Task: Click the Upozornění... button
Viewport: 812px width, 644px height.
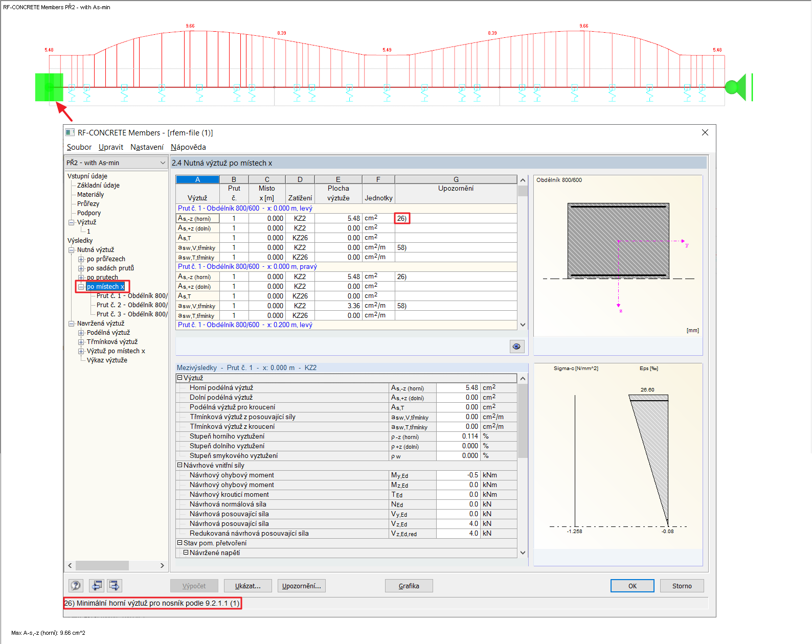Action: [x=302, y=586]
